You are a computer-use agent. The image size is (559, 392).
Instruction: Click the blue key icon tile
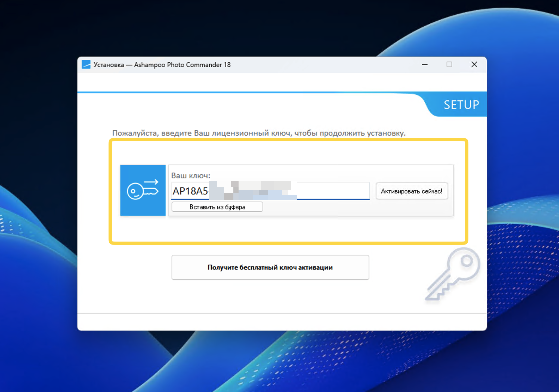[143, 190]
